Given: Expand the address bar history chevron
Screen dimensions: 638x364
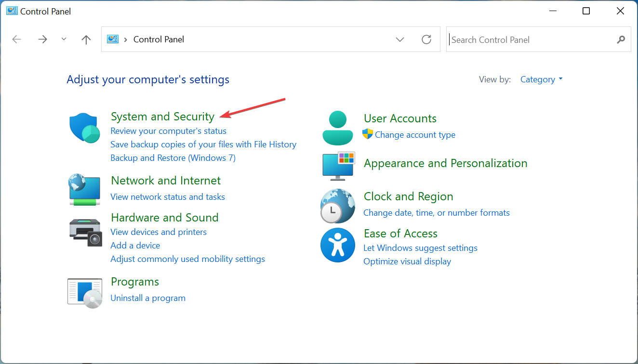Looking at the screenshot, I should point(400,39).
